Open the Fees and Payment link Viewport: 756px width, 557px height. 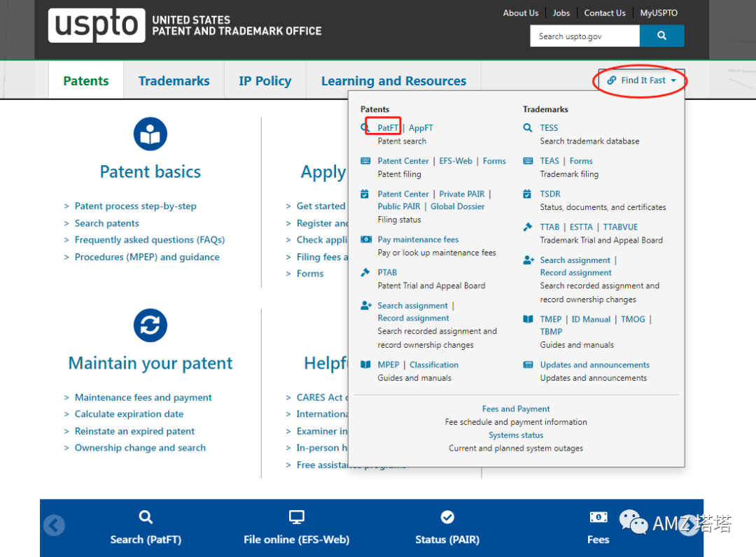click(x=516, y=409)
